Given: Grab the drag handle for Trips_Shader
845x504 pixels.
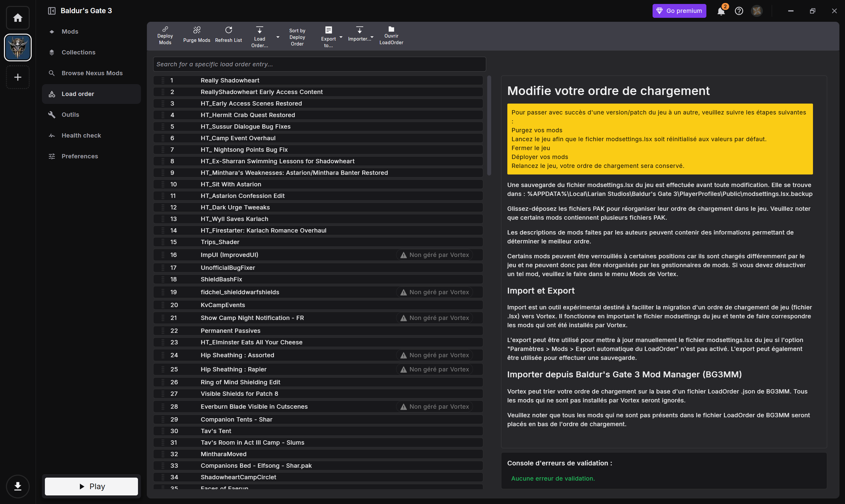Looking at the screenshot, I should [163, 242].
